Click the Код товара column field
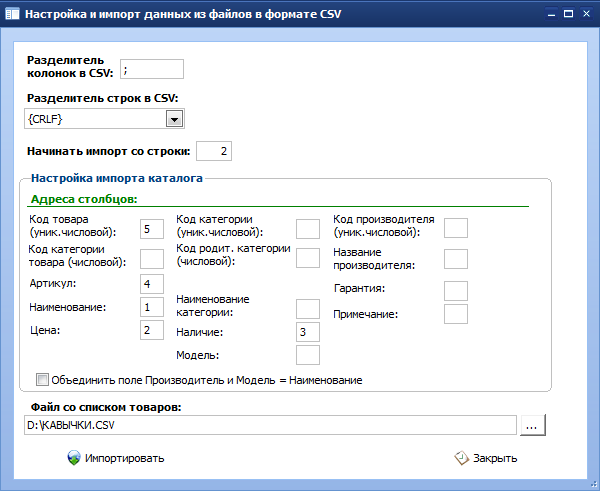 click(x=152, y=229)
